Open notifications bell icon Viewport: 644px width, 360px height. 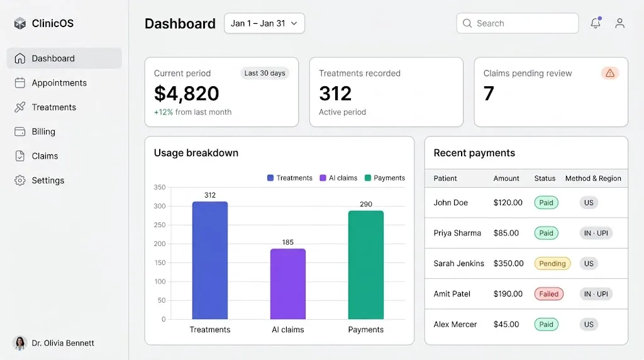tap(596, 23)
